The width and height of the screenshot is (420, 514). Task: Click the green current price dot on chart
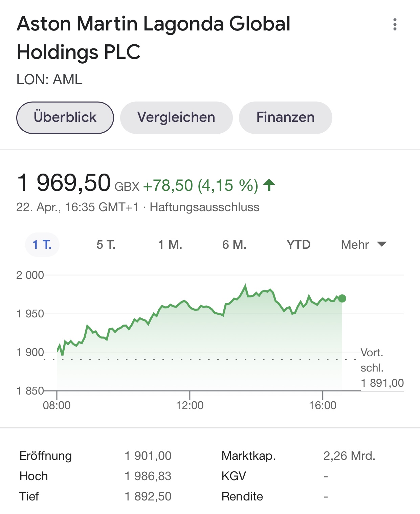click(342, 298)
